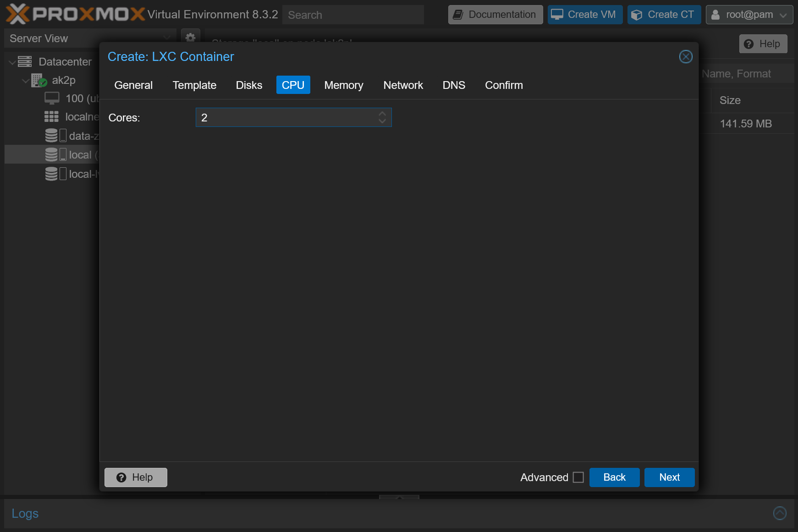This screenshot has height=532, width=798.
Task: Click the gear settings icon beside Server View
Action: click(190, 37)
